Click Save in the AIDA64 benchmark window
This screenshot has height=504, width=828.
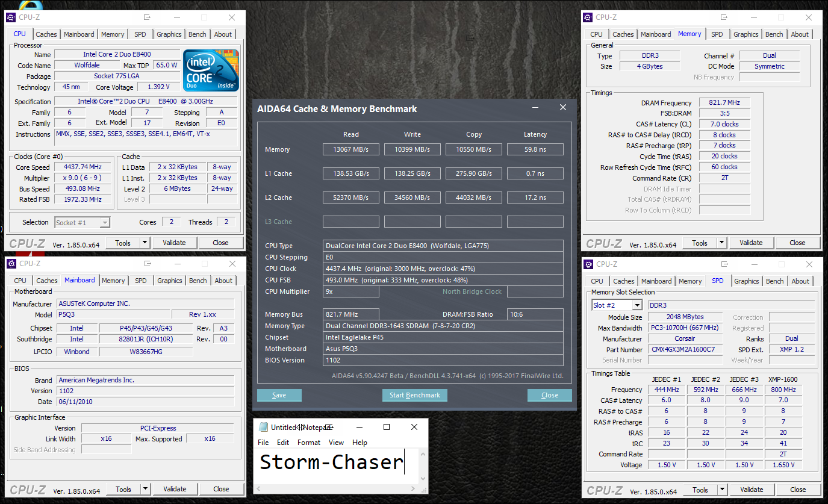point(279,395)
